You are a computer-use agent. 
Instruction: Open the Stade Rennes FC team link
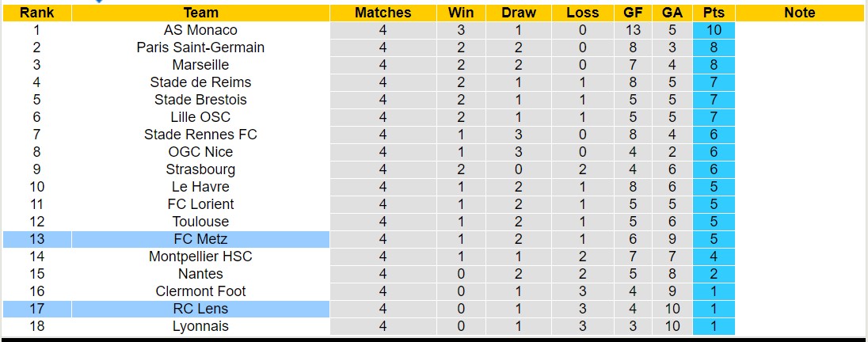[200, 135]
